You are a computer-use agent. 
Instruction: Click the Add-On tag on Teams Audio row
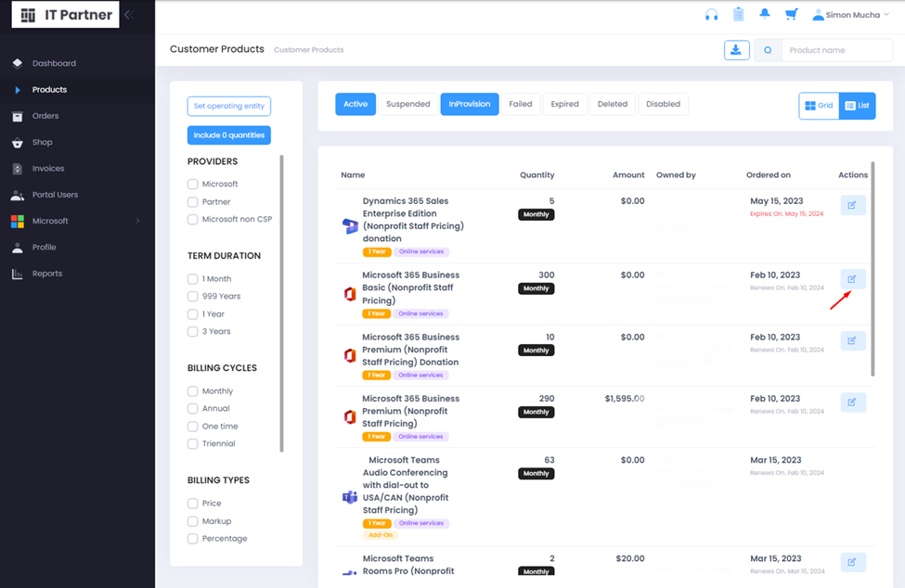click(381, 535)
